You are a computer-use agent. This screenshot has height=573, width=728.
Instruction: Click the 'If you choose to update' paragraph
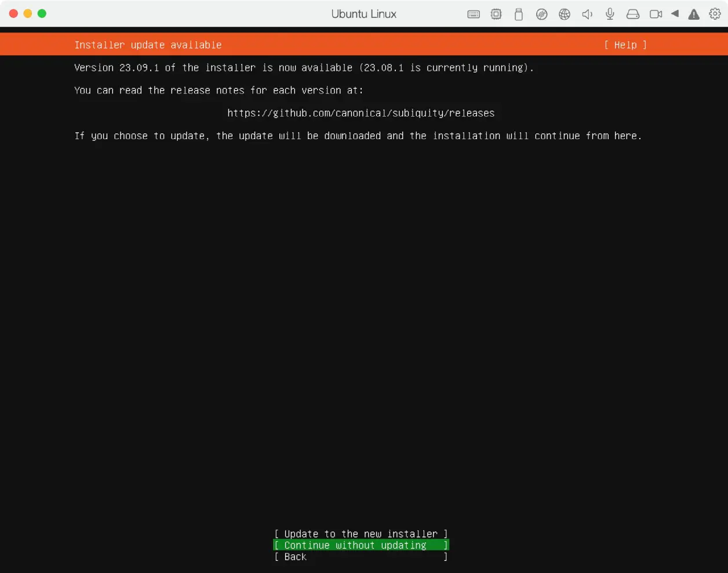[x=358, y=136]
